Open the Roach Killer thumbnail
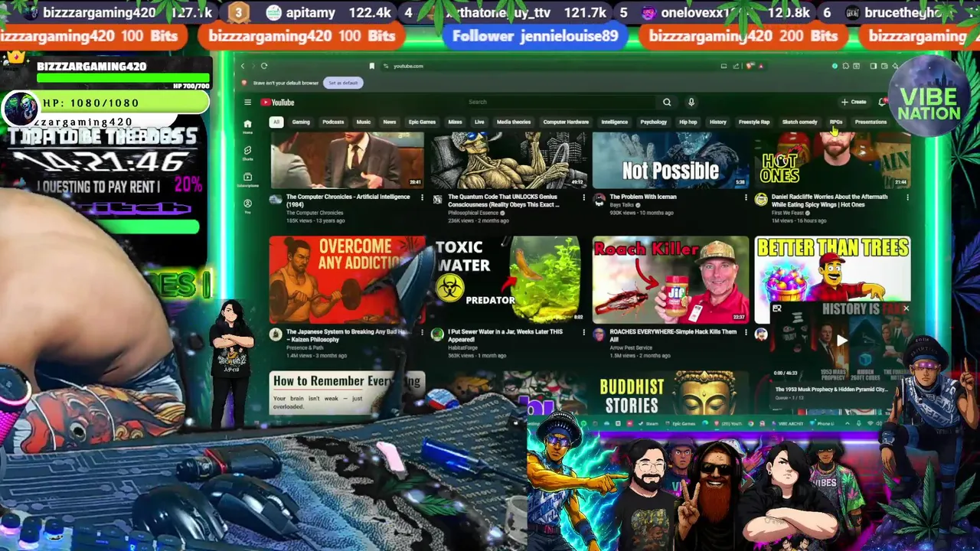980x551 pixels. 671,279
